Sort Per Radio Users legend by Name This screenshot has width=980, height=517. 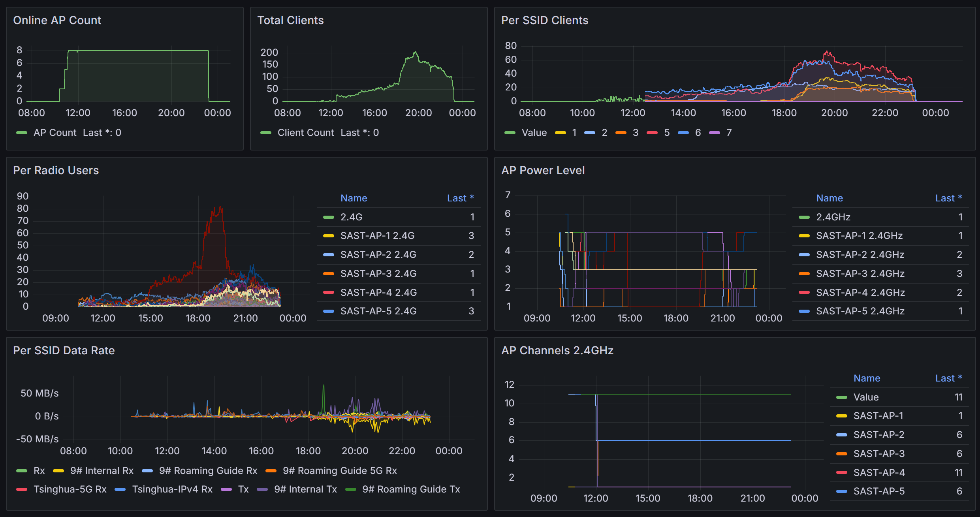click(x=354, y=198)
